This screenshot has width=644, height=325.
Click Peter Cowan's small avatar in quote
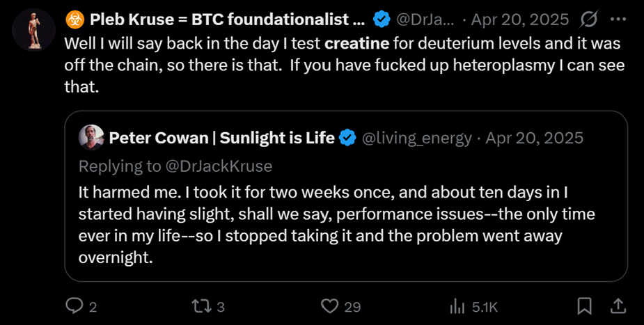[91, 138]
